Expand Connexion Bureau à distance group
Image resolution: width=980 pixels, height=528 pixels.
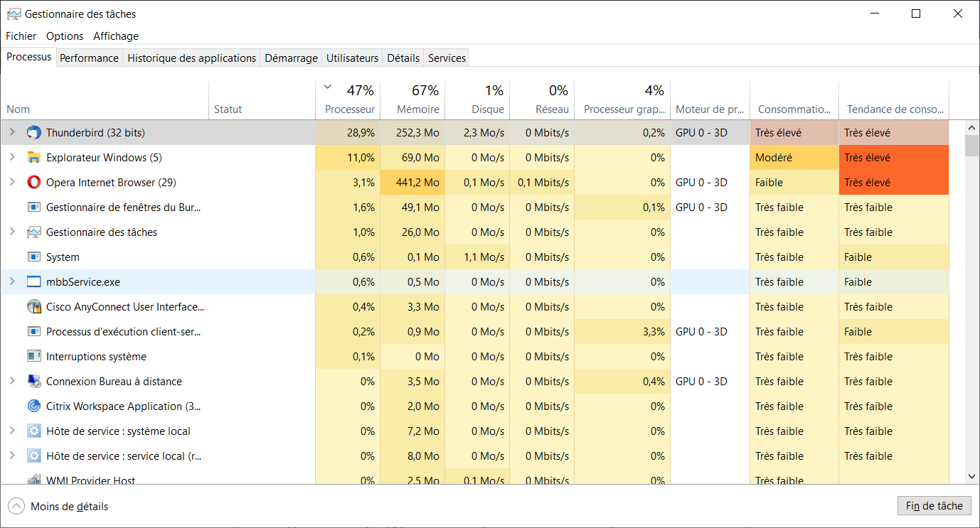click(11, 382)
